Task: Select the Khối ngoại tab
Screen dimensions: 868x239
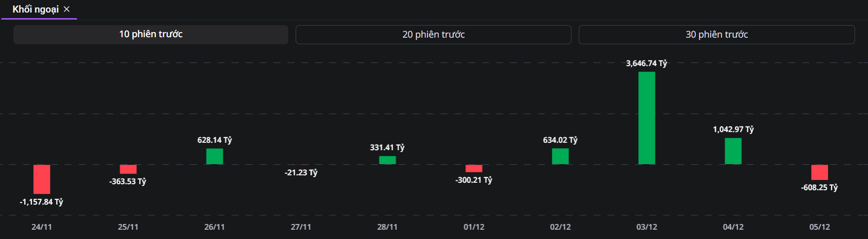Action: (35, 9)
